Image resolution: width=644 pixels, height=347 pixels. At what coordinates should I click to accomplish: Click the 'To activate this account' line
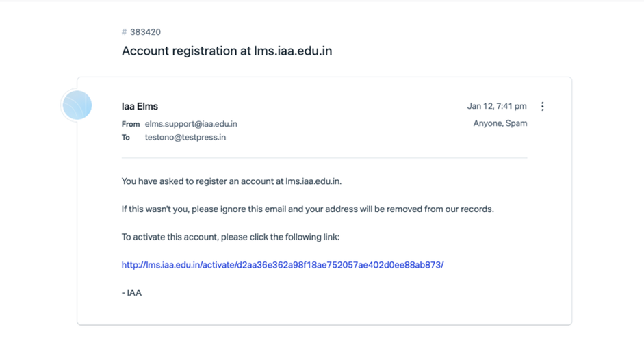(x=230, y=237)
